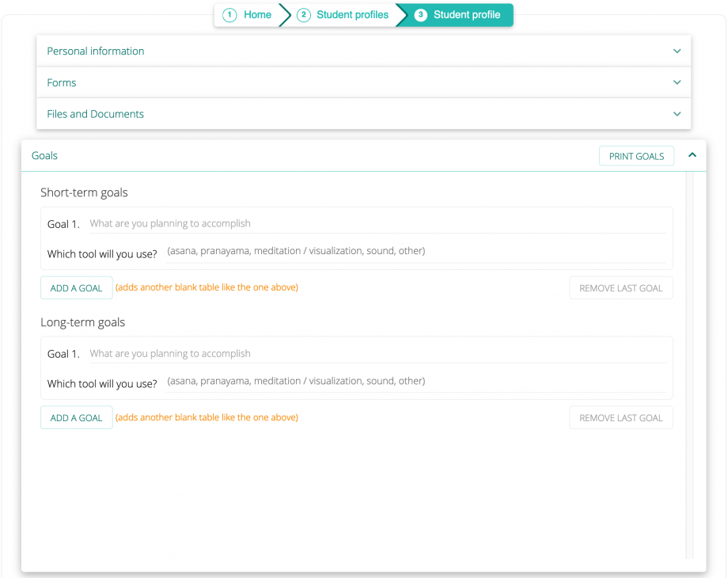The width and height of the screenshot is (728, 578).
Task: Click the chevron beside Files and Documents
Action: 677,114
